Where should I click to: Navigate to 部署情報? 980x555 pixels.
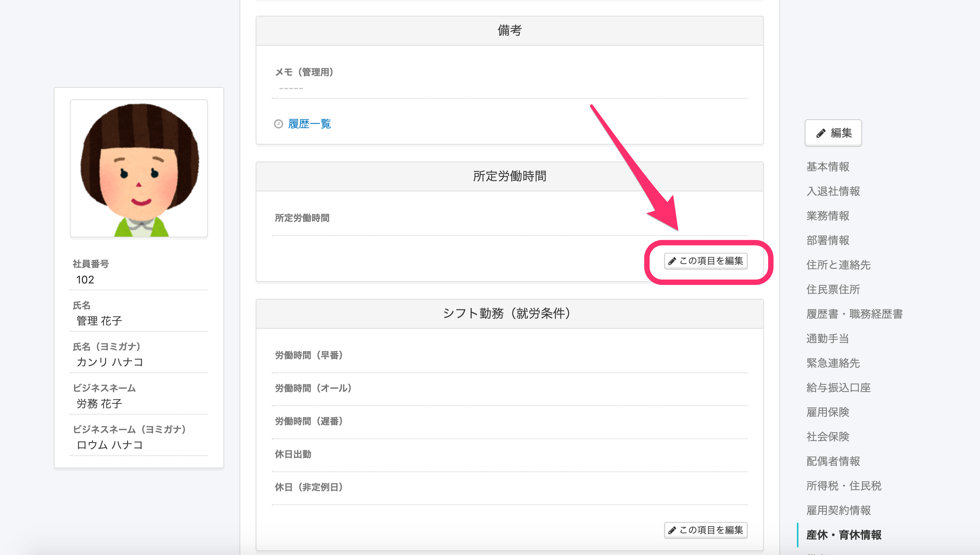pos(828,240)
